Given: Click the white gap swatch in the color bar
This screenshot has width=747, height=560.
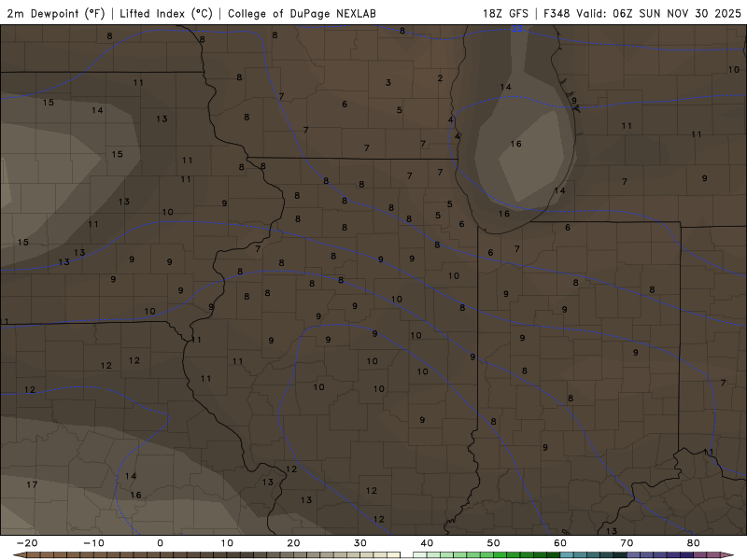Looking at the screenshot, I should (x=406, y=555).
